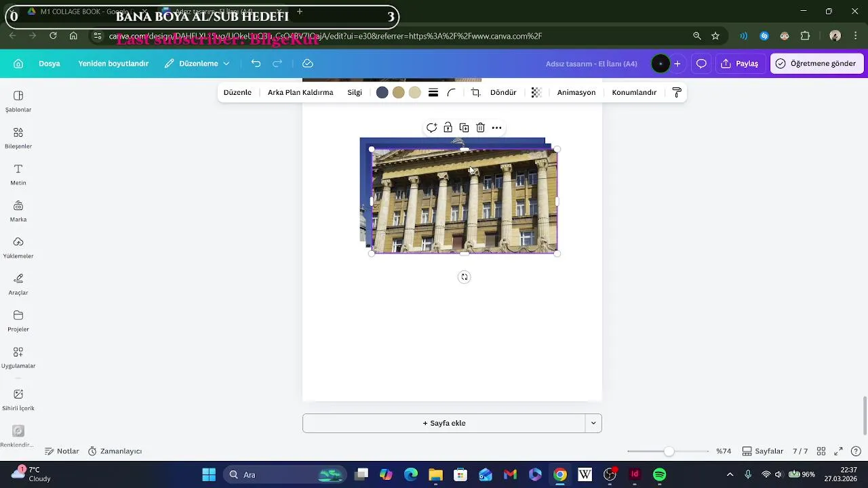Open Yeniden boyutlandır option

[x=113, y=64]
